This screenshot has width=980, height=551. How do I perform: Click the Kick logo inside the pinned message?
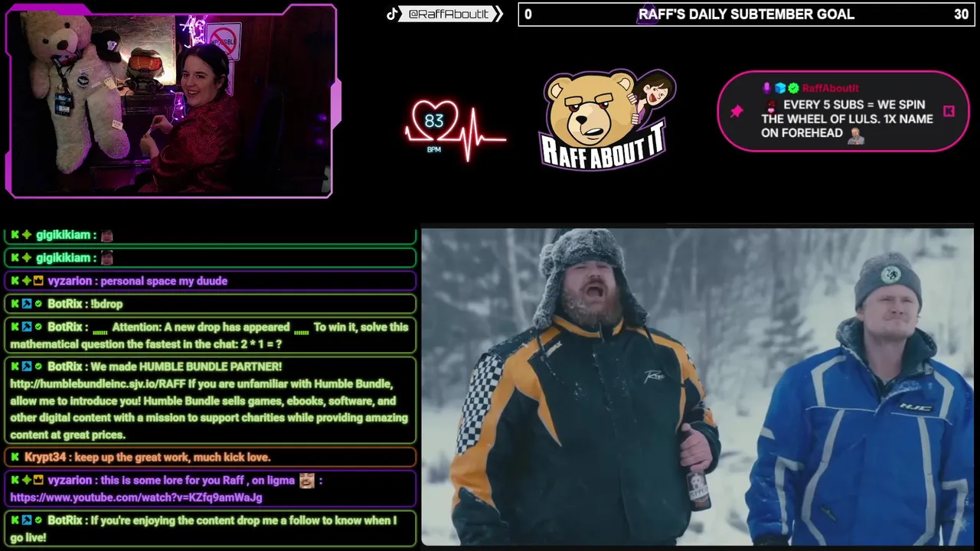pyautogui.click(x=949, y=112)
